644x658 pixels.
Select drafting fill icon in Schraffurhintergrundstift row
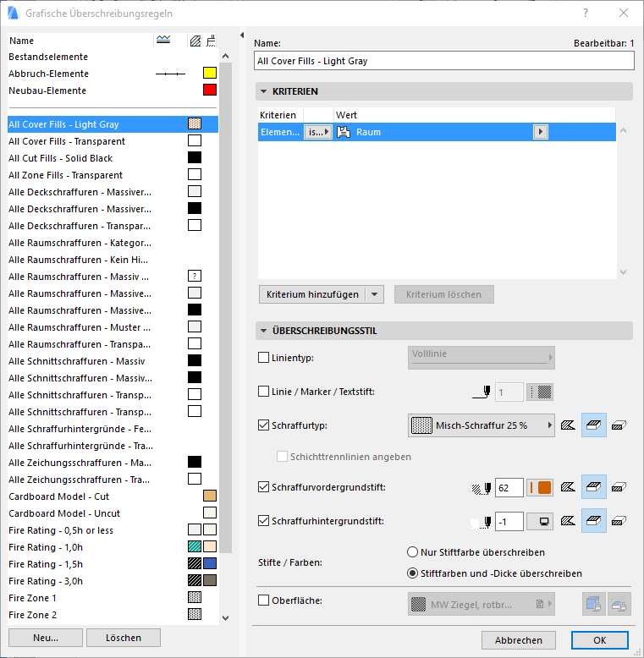568,521
